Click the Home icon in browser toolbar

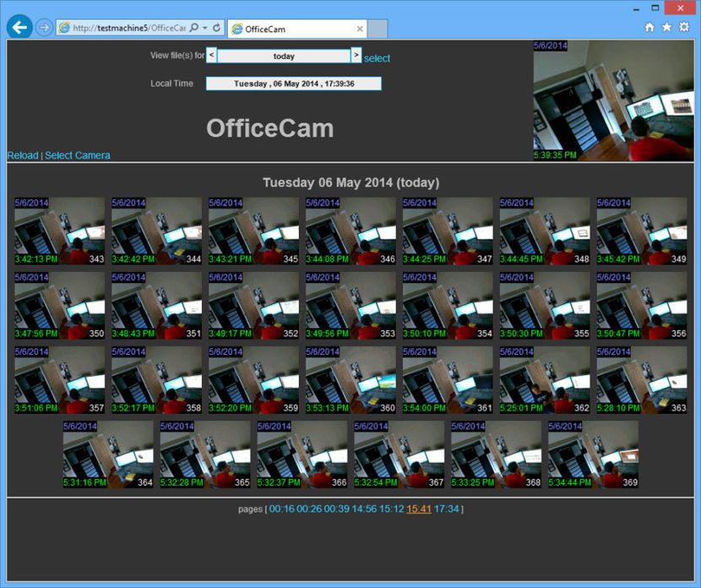point(649,27)
